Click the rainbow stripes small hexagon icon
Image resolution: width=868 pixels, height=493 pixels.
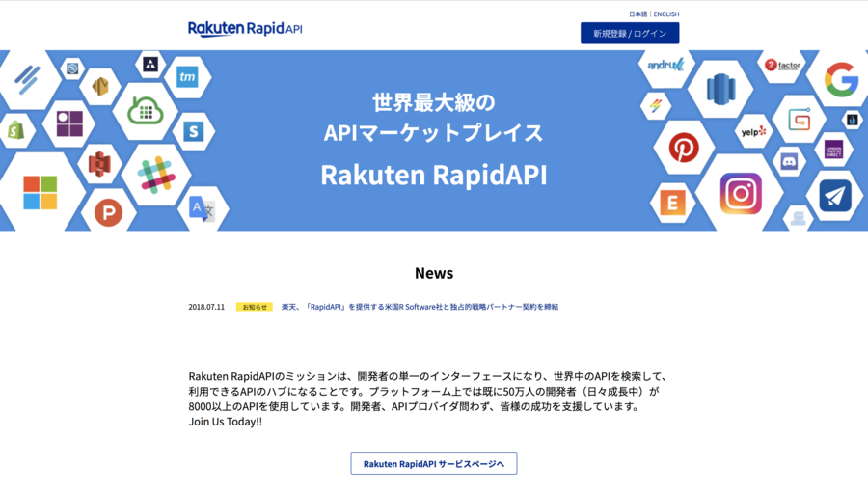[656, 105]
